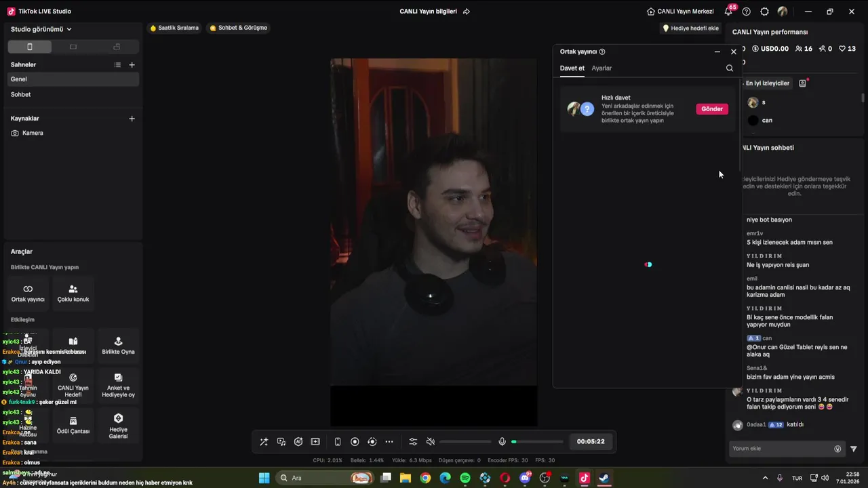Click the sparkle frame icon in bottom toolbar
868x488 pixels.
pyautogui.click(x=315, y=442)
